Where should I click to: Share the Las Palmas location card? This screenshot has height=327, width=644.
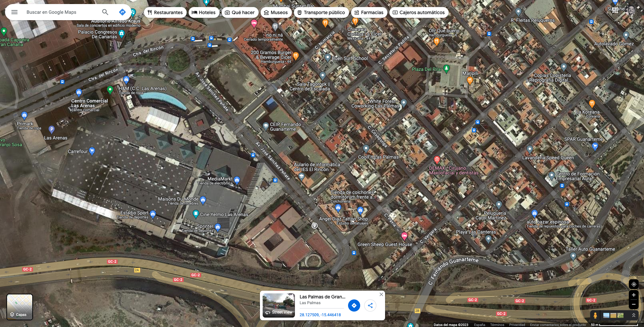click(x=370, y=305)
